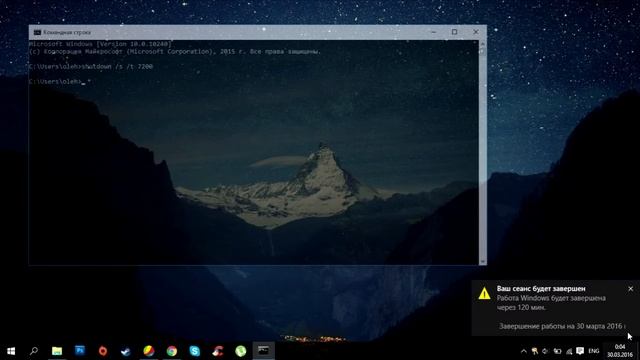Image resolution: width=640 pixels, height=360 pixels.
Task: Switch the ENG input language indicator
Action: [x=593, y=351]
